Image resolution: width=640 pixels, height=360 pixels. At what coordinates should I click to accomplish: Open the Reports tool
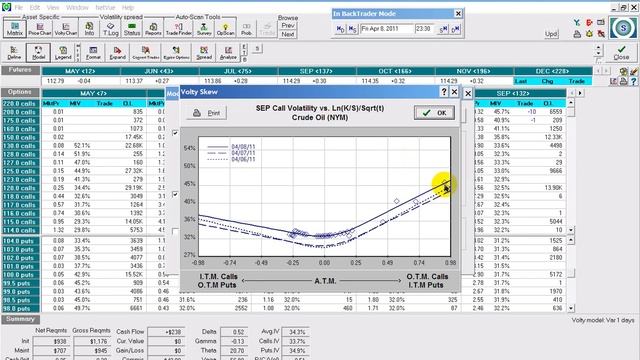coord(153,29)
